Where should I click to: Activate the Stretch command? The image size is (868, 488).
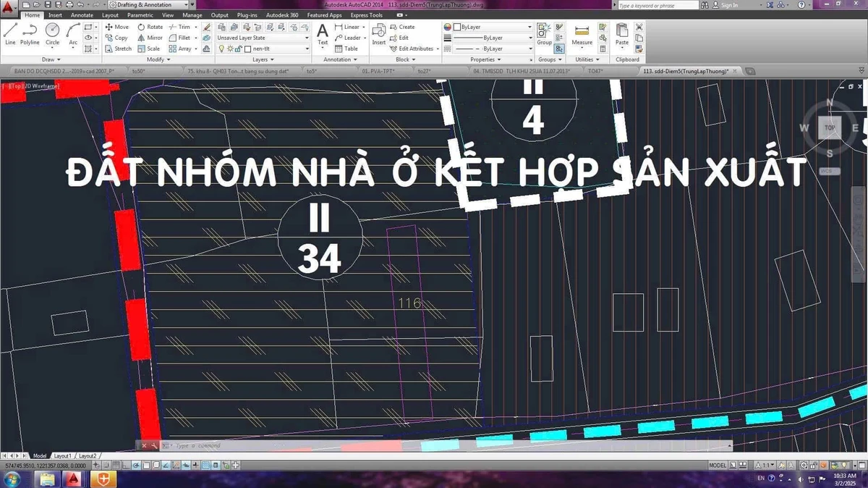pyautogui.click(x=118, y=49)
